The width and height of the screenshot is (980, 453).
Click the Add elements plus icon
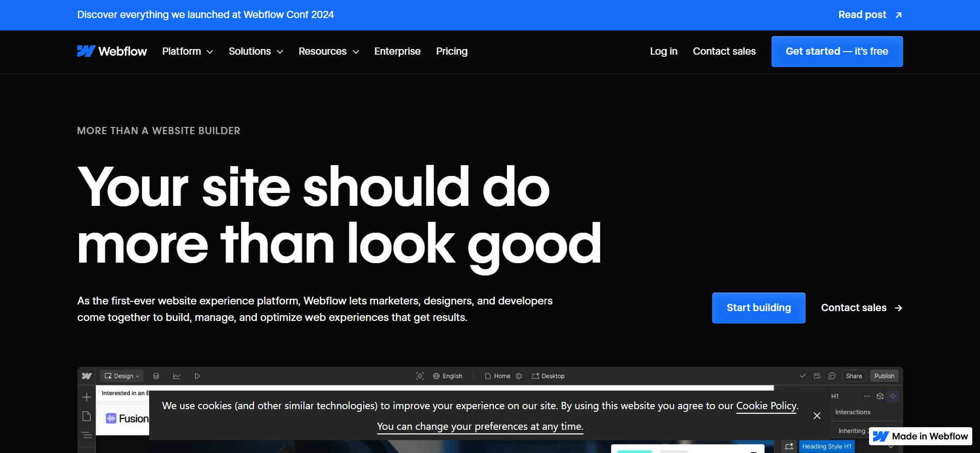(x=87, y=397)
